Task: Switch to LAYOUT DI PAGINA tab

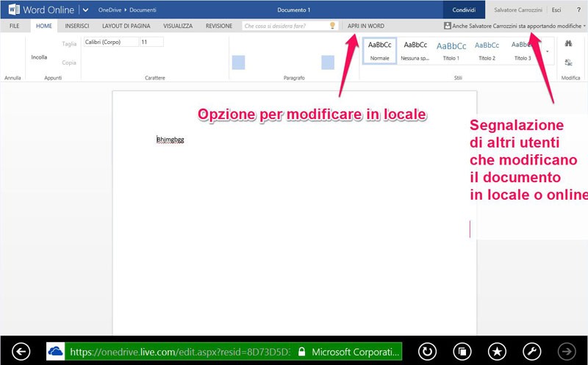Action: 128,26
